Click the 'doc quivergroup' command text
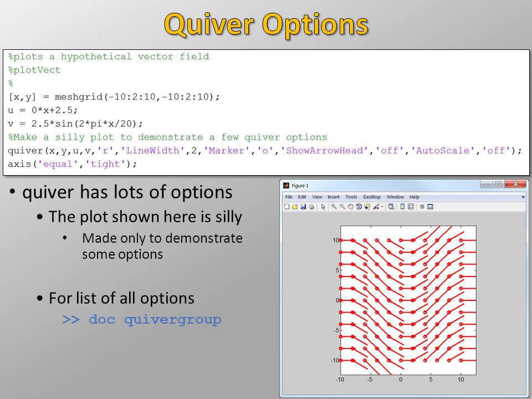This screenshot has height=399, width=532. tap(155, 320)
